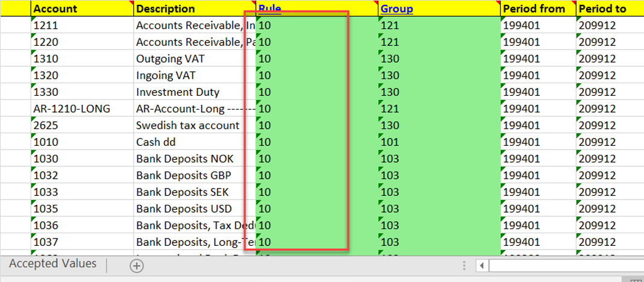The width and height of the screenshot is (644, 282).
Task: Select account cell 1211
Action: [82, 25]
